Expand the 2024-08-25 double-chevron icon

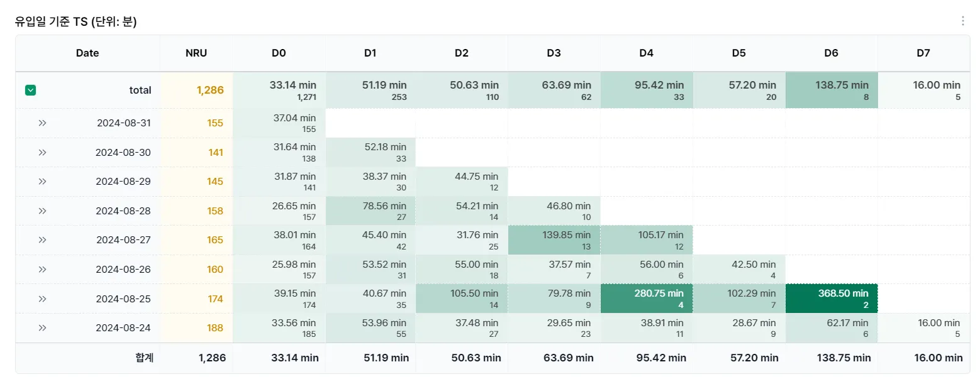(42, 299)
